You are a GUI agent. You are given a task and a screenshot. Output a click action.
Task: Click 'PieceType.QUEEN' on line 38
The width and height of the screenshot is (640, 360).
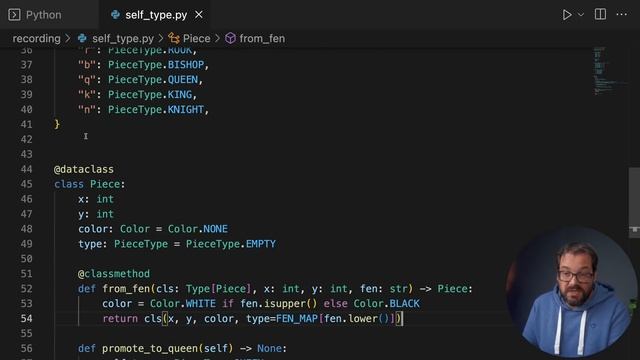click(153, 80)
